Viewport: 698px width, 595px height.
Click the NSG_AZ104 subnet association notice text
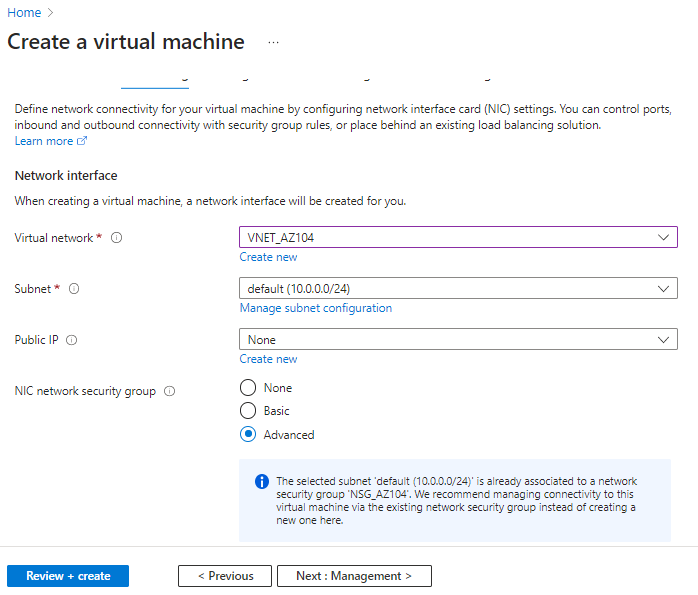pos(456,501)
